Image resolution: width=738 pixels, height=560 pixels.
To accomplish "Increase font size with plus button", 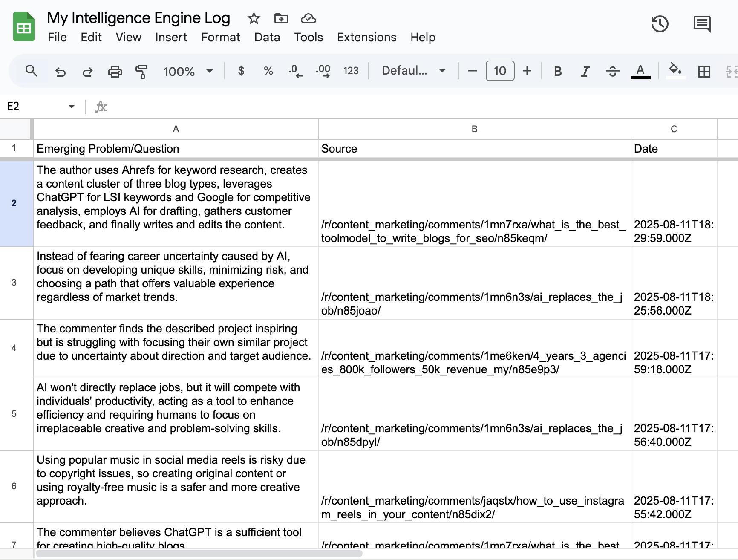I will point(527,71).
